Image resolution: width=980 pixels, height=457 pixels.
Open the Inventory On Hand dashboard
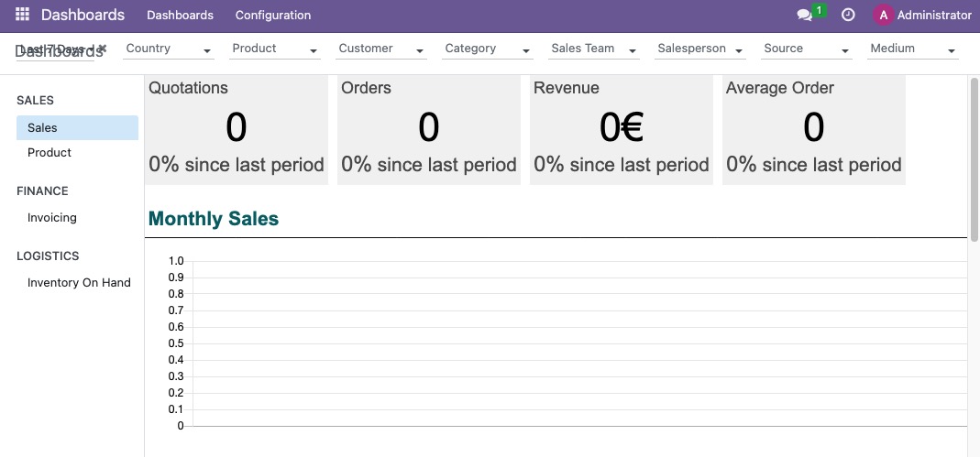pos(78,282)
